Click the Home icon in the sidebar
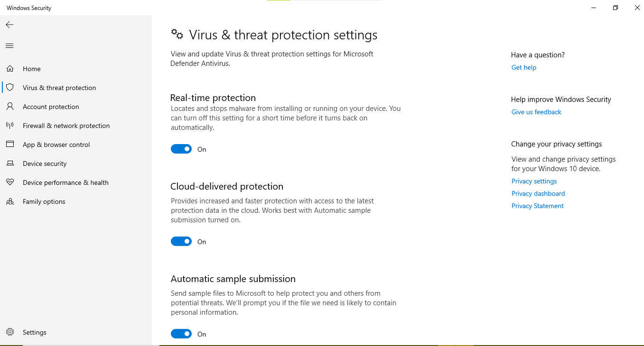 coord(9,68)
